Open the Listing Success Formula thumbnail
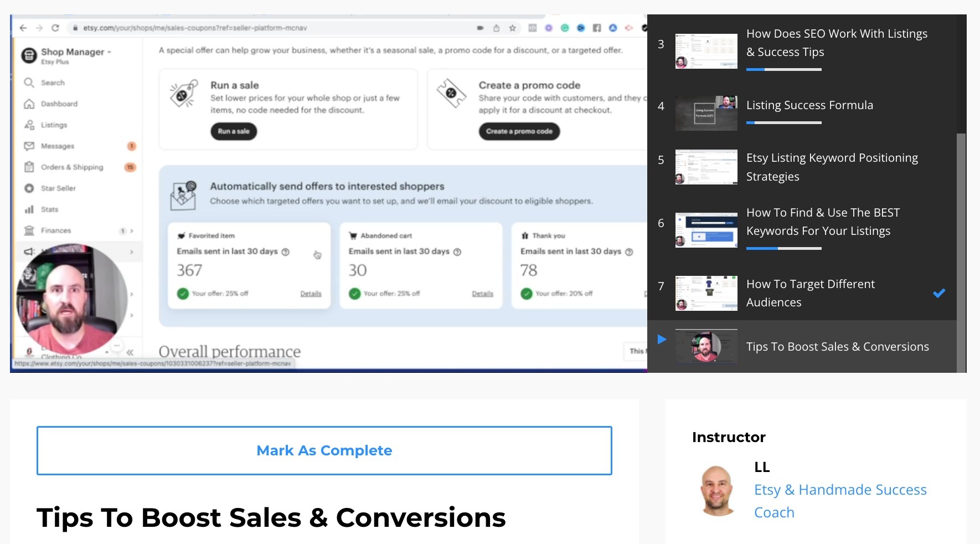Image resolution: width=980 pixels, height=544 pixels. [x=706, y=113]
